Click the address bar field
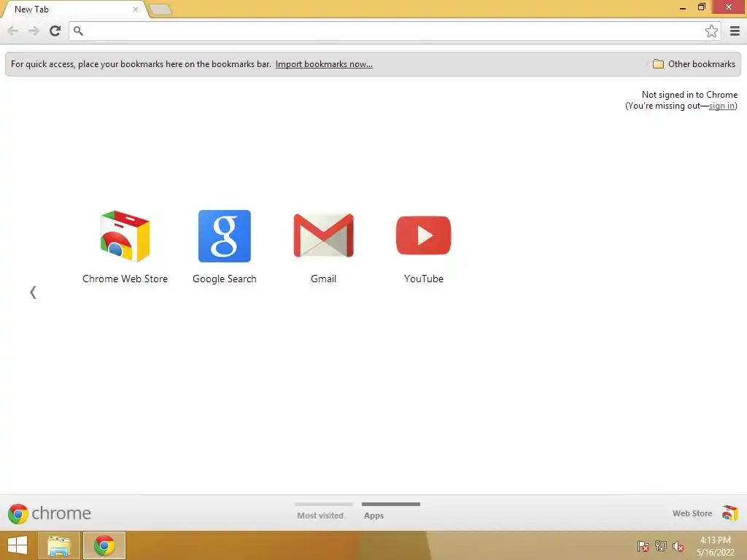Viewport: 747px width, 560px height. pyautogui.click(x=395, y=31)
